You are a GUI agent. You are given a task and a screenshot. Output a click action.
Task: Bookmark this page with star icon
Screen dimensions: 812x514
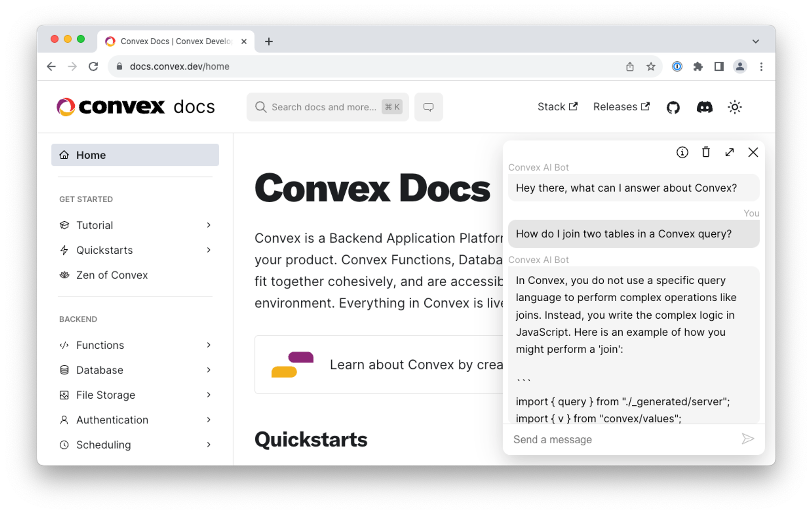tap(651, 67)
